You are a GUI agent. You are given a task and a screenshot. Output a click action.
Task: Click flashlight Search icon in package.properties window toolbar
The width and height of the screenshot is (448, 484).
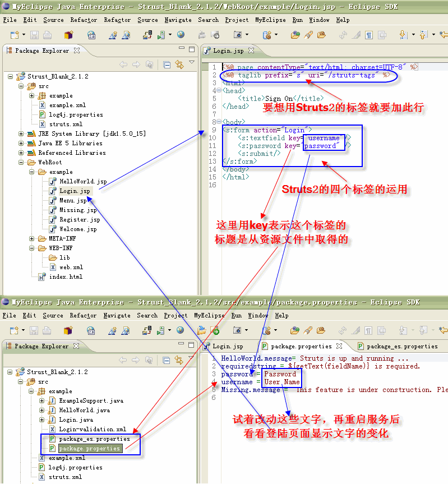pyautogui.click(x=308, y=330)
